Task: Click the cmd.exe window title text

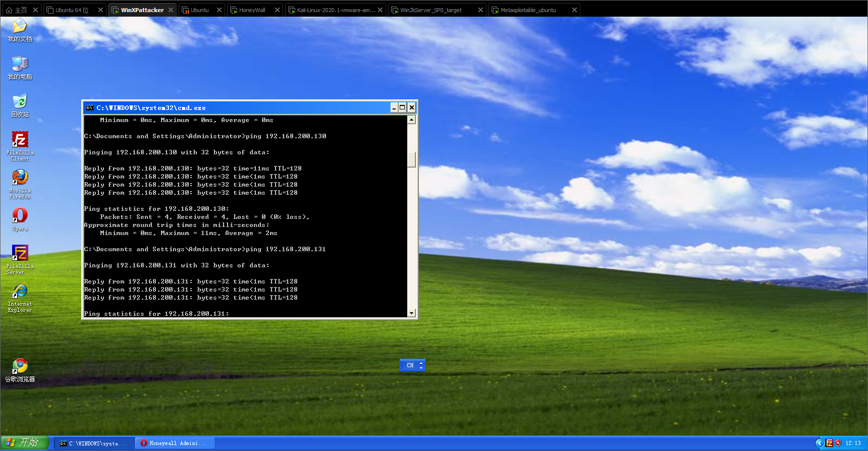Action: click(151, 108)
